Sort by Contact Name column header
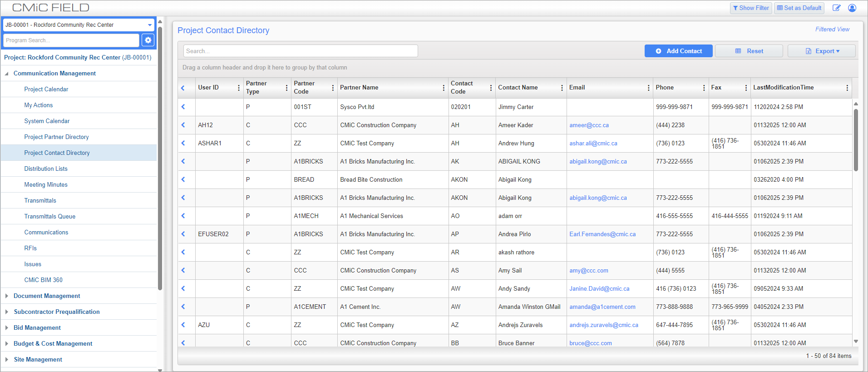The image size is (868, 372). tap(518, 88)
